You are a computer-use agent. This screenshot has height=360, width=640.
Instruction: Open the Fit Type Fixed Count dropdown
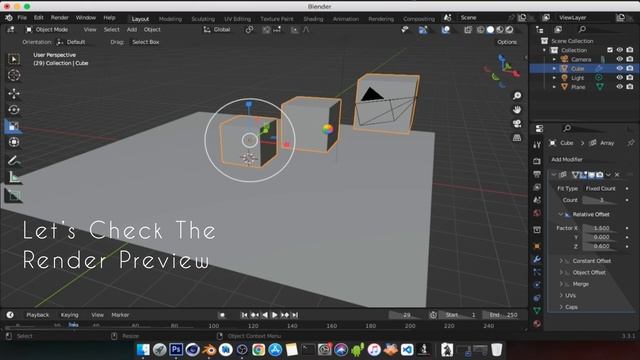click(602, 189)
